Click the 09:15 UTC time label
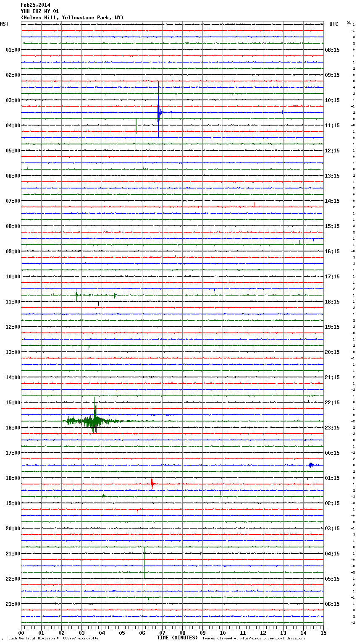 332,75
